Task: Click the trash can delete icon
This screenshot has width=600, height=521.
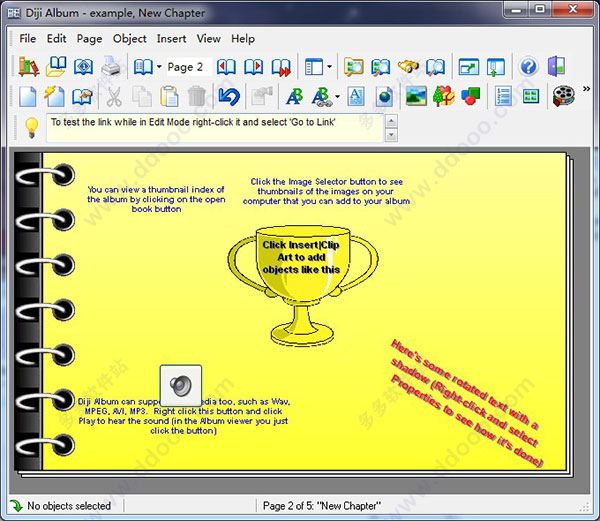Action: coord(197,96)
